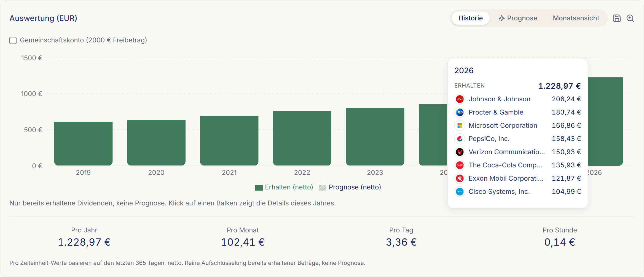Click the 2026 tooltip title
Viewport: 644px width, 277px height.
coord(464,71)
